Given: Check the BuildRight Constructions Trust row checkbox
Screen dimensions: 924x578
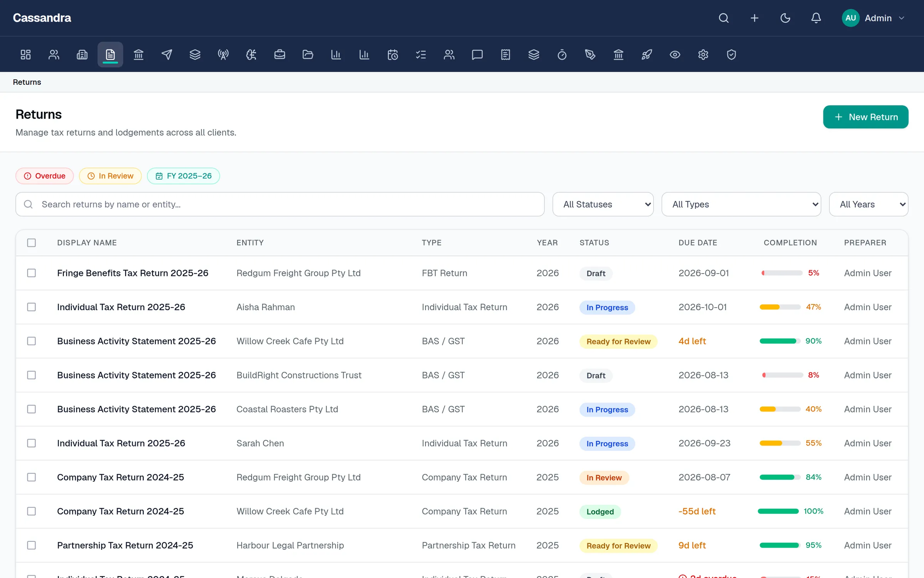Looking at the screenshot, I should click(x=32, y=375).
